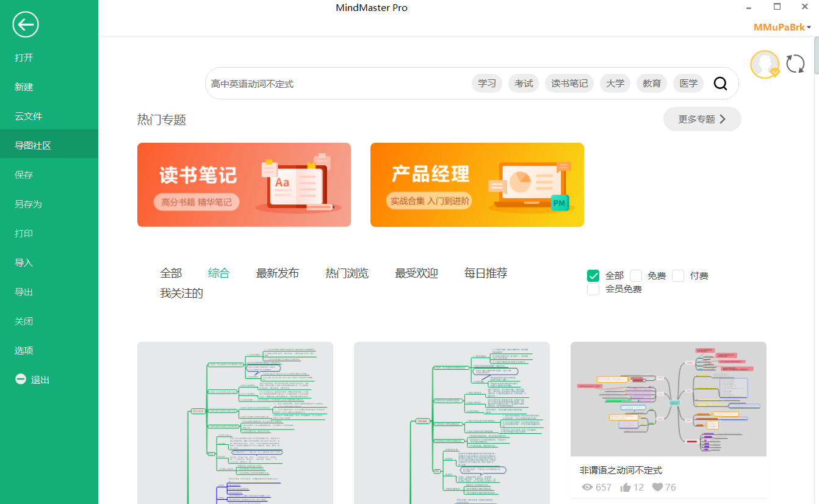Open 选项 in the sidebar

point(49,351)
